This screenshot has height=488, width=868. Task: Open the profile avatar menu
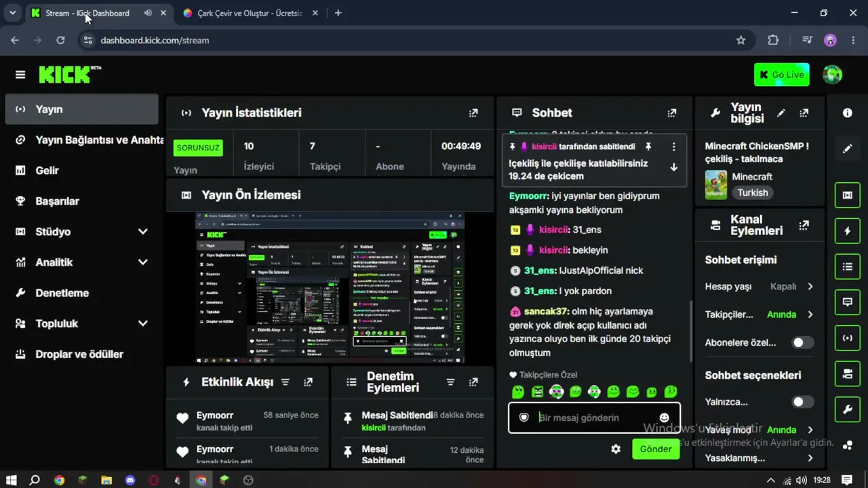tap(832, 75)
